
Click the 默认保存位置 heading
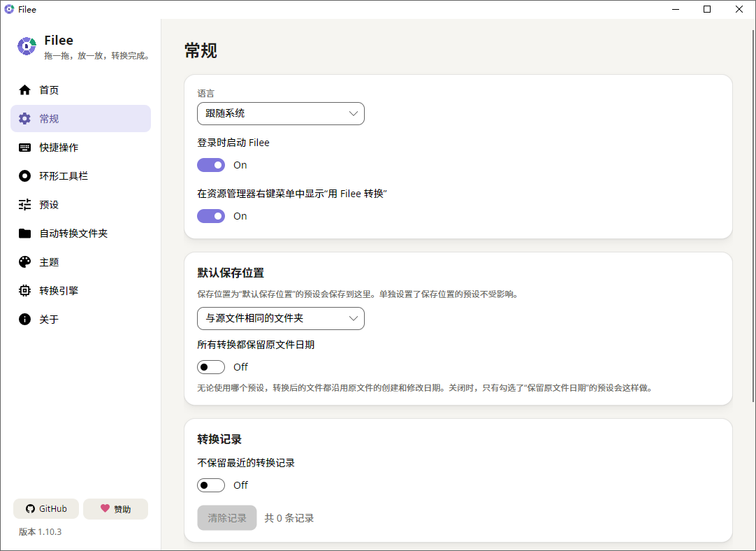231,273
